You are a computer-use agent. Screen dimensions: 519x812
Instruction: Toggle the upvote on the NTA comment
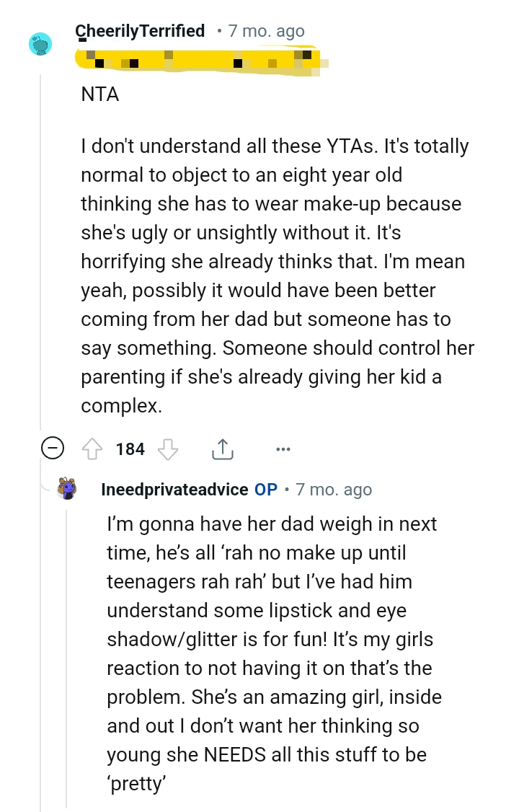point(93,449)
